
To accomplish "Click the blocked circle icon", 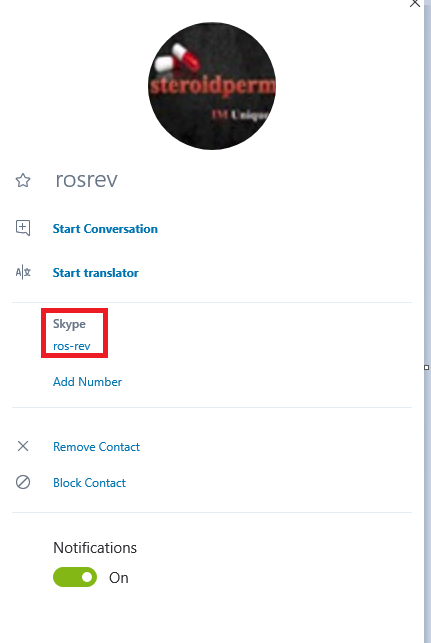I will point(23,482).
